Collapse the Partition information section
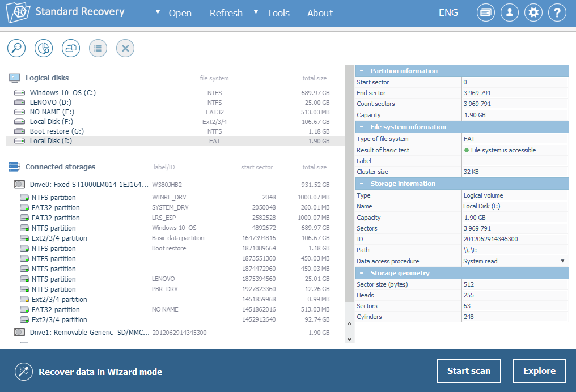The height and width of the screenshot is (392, 576). pos(361,71)
